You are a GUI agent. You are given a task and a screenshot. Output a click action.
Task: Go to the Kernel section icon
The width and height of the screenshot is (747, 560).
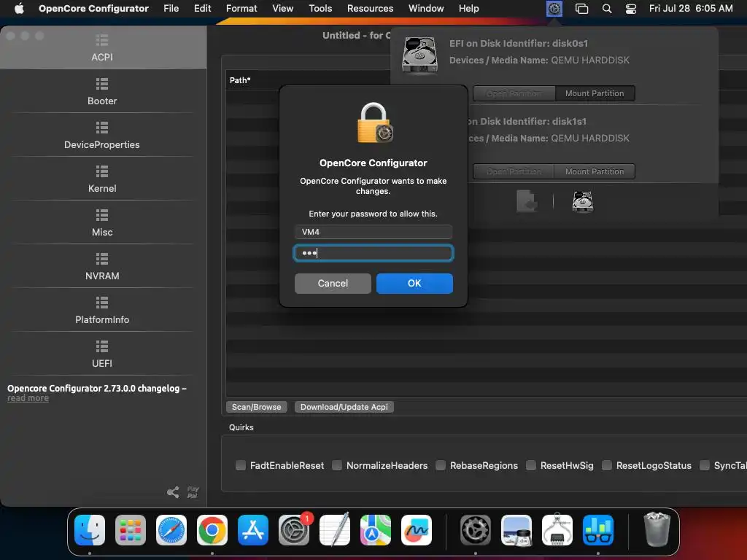[102, 171]
